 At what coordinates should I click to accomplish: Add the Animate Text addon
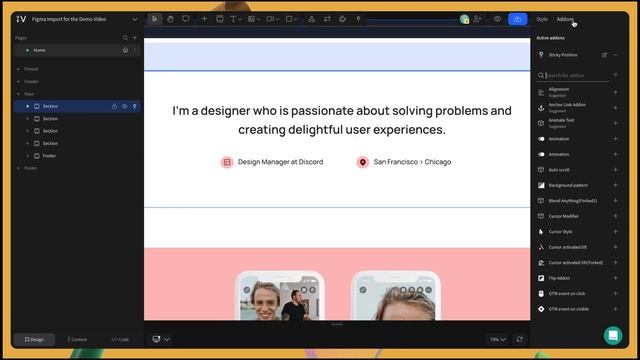pyautogui.click(x=615, y=123)
